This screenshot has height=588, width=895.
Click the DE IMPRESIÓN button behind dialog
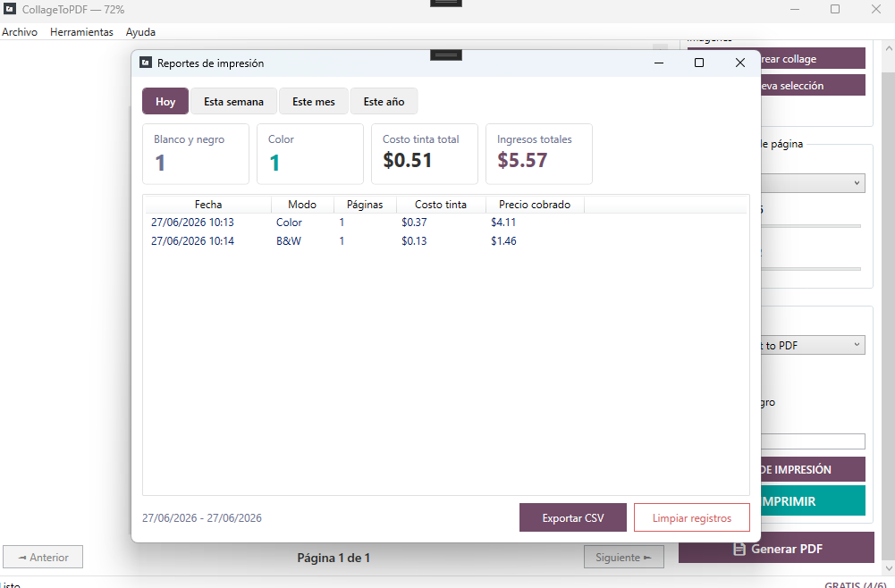(x=813, y=469)
